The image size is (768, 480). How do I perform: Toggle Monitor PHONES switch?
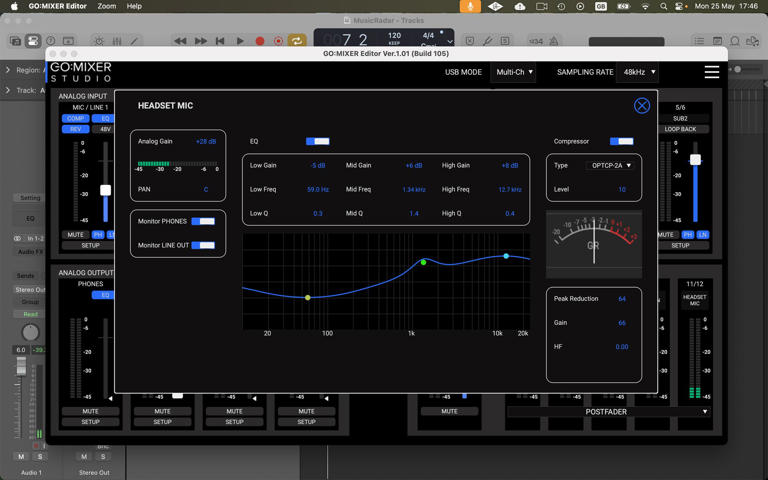click(203, 221)
